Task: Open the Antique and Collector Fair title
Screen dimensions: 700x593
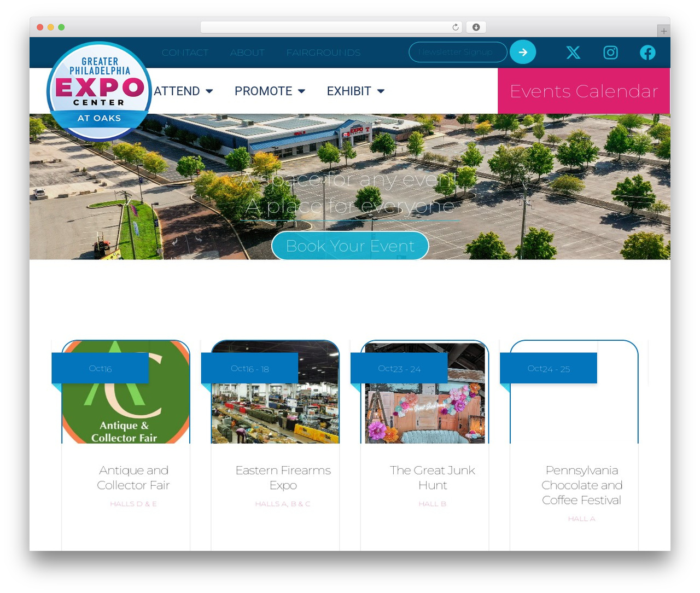Action: 133,478
